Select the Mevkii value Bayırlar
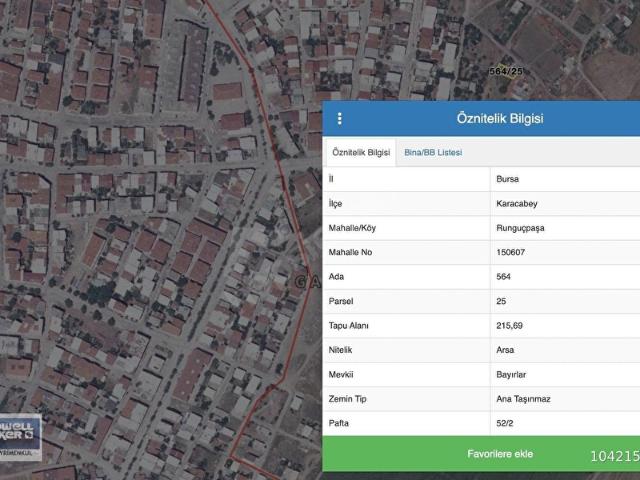This screenshot has height=480, width=640. point(512,375)
